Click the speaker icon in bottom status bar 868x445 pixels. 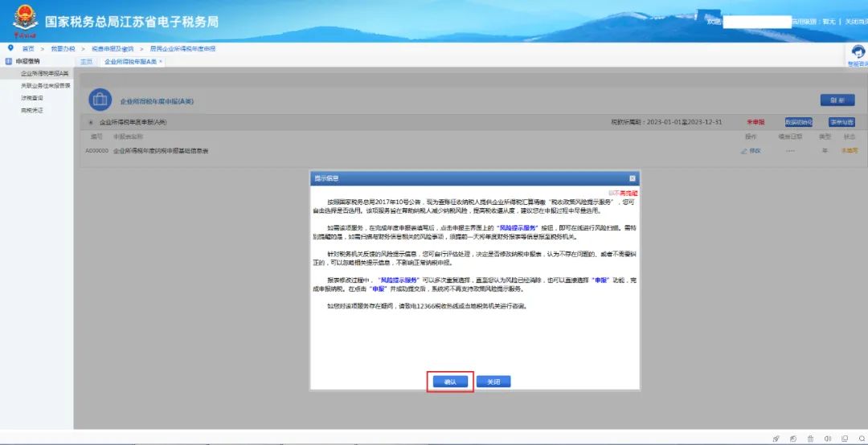tap(828, 439)
